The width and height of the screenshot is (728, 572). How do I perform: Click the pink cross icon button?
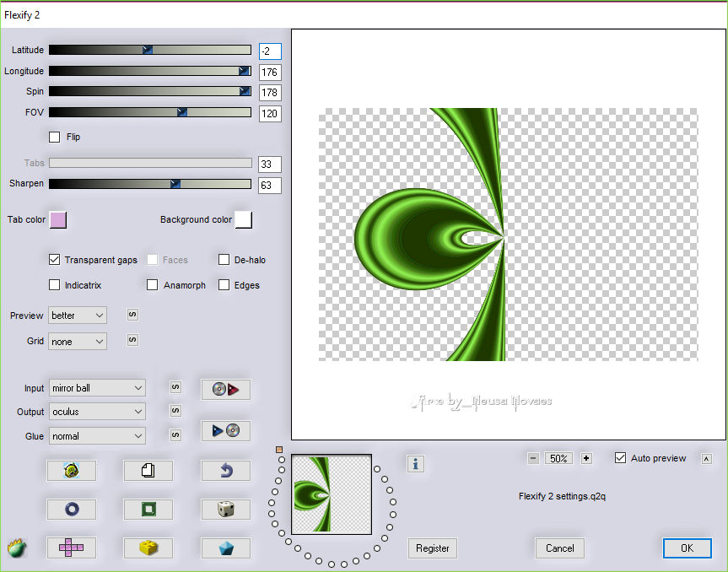click(x=72, y=548)
